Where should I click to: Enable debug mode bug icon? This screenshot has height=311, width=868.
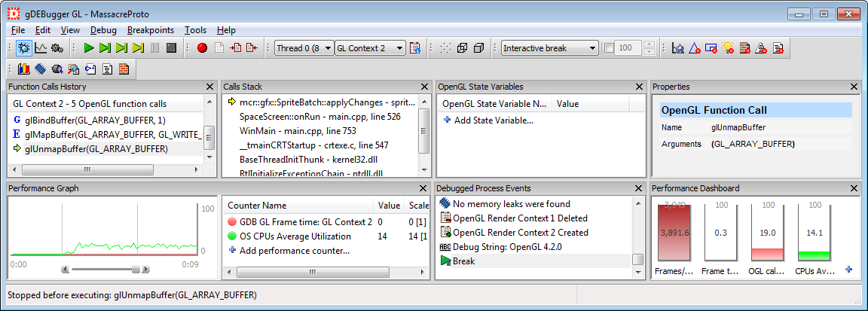[x=24, y=48]
